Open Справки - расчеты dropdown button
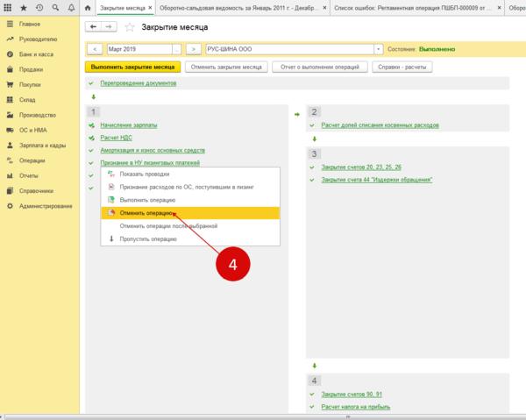526x420 pixels. coord(402,68)
